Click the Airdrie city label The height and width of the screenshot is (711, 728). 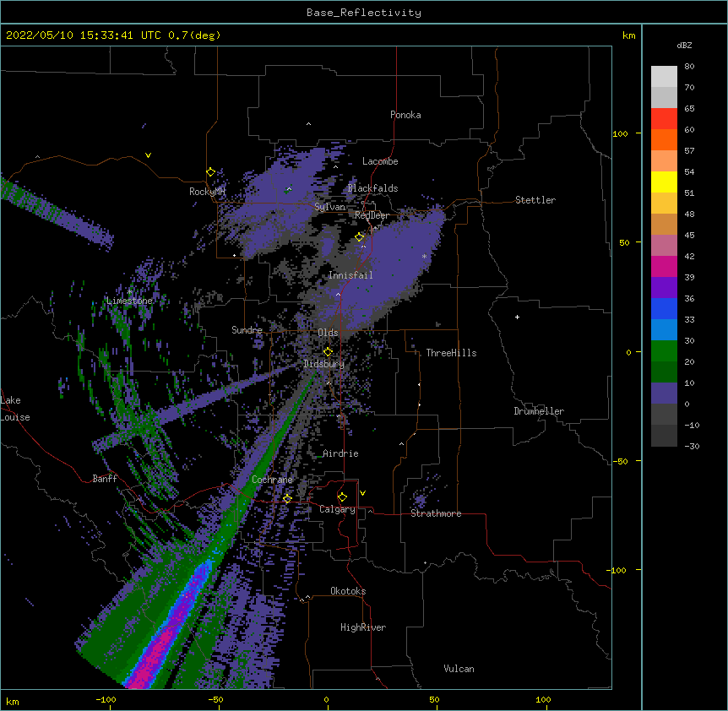coord(340,453)
